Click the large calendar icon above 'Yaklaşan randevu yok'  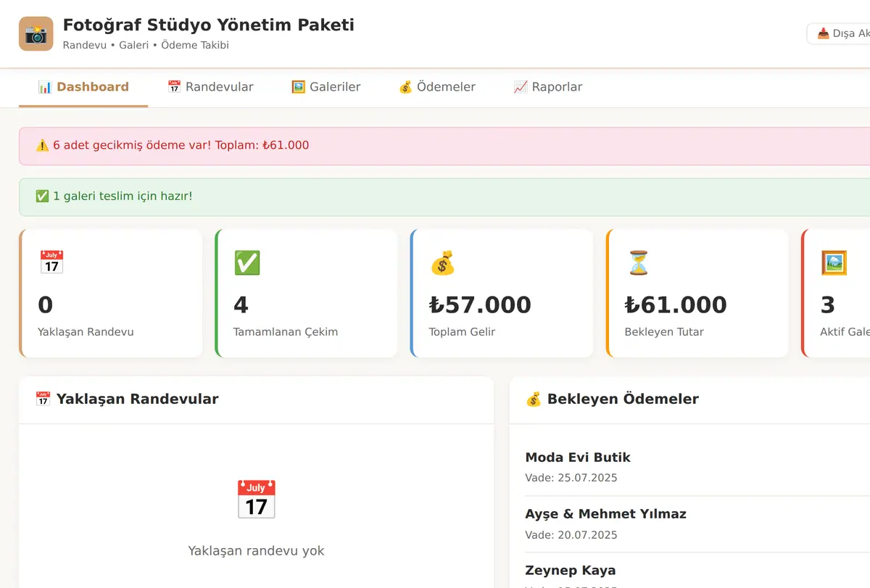click(256, 500)
